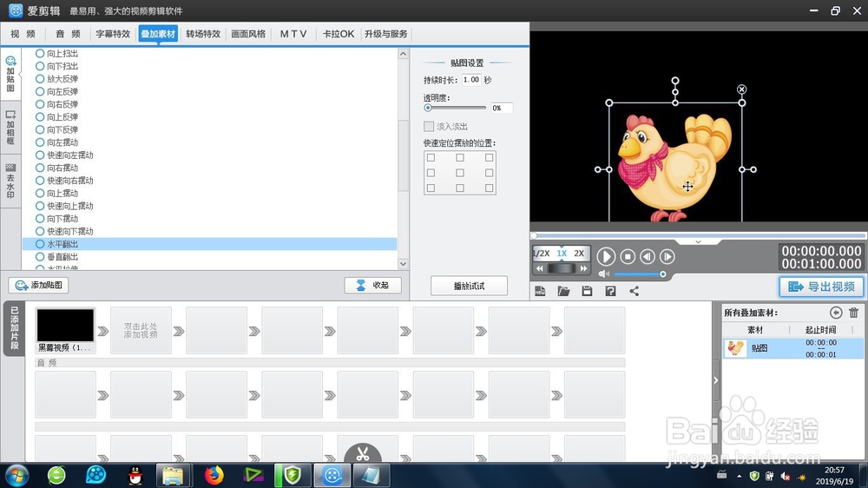Click the scissors cut icon
This screenshot has width=868, height=488.
coord(363,453)
